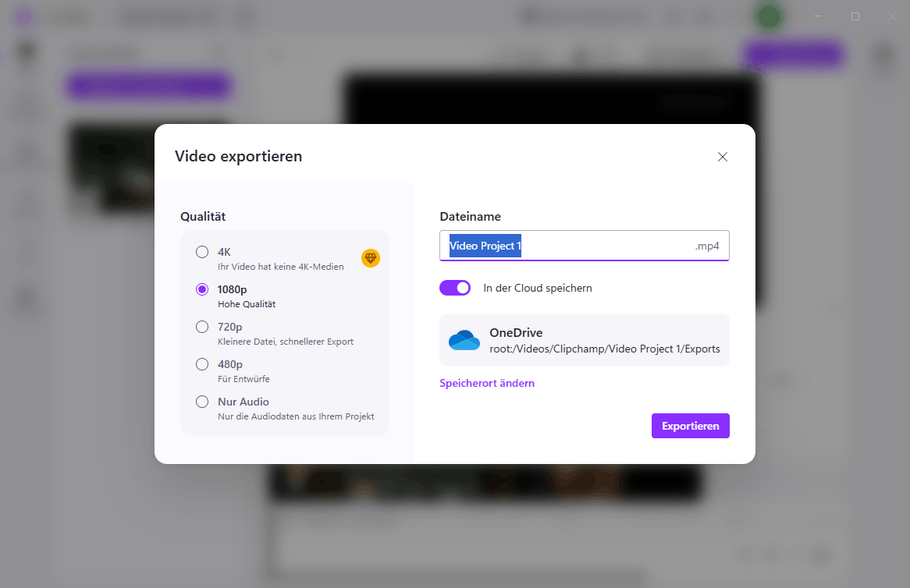Image resolution: width=910 pixels, height=588 pixels.
Task: Click the OneDrive export path text
Action: coord(604,349)
